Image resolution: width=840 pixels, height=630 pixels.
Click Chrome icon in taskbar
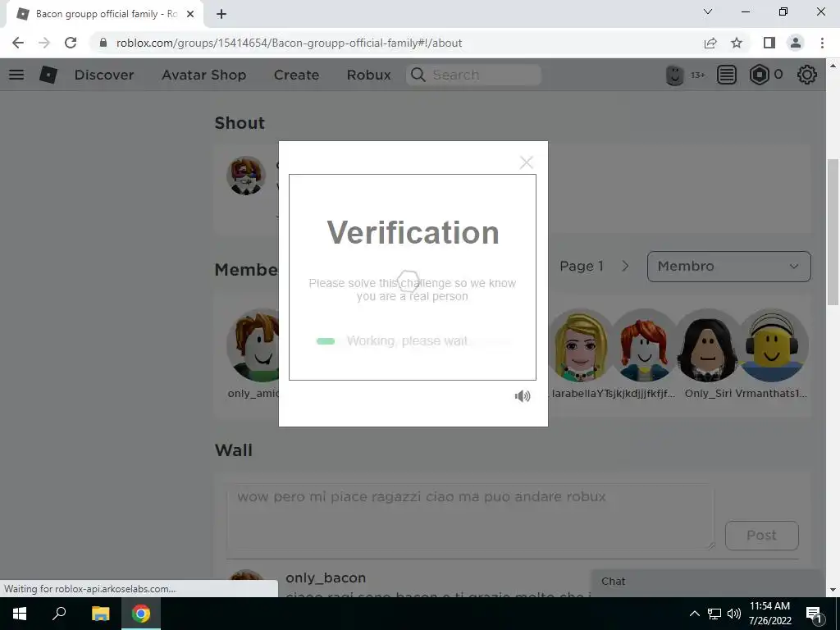tap(141, 614)
